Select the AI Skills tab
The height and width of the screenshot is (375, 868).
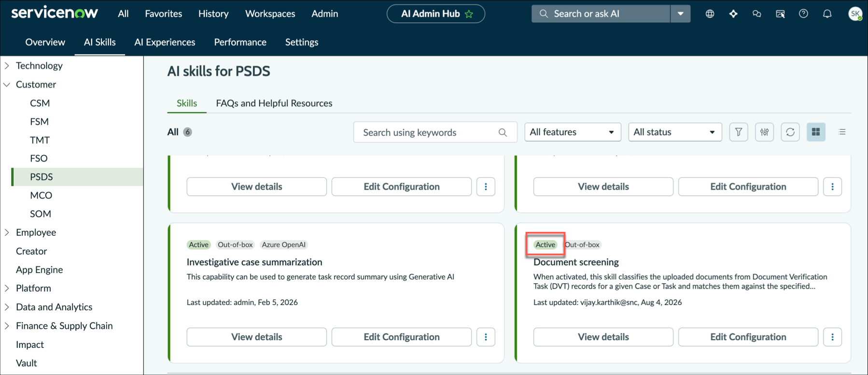(100, 42)
